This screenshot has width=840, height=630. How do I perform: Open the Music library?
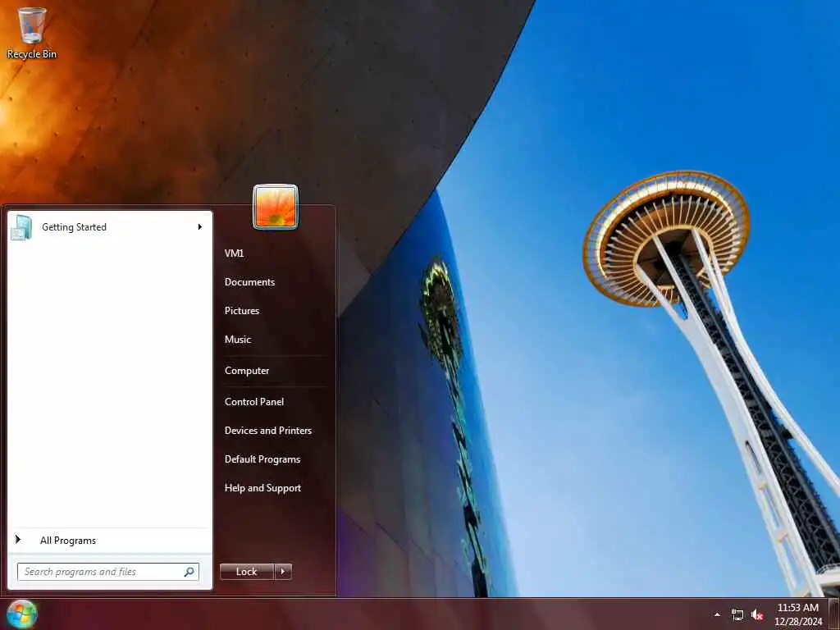[238, 340]
